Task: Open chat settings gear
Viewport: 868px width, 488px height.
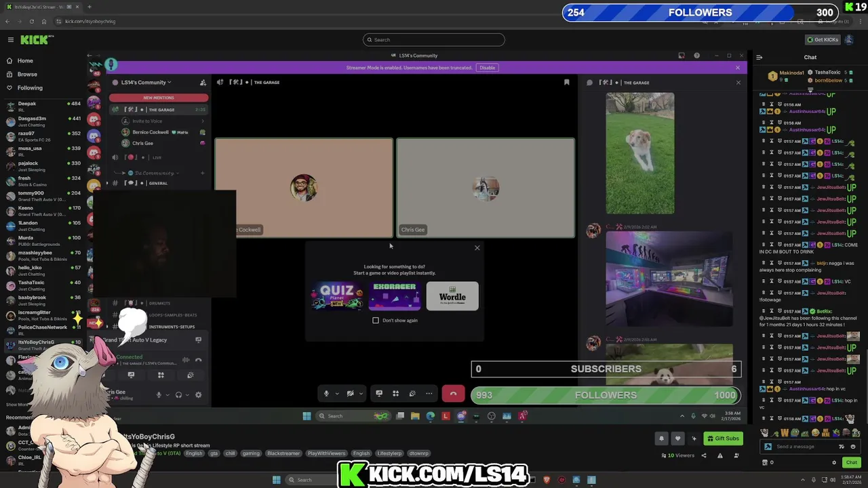Action: coord(834,462)
